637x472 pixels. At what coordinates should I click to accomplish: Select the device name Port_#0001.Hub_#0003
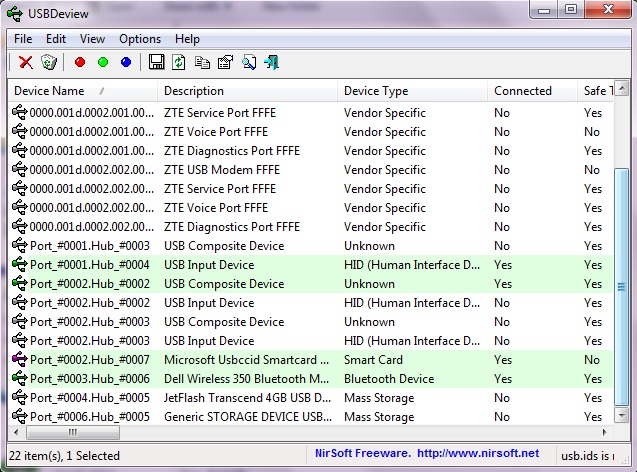90,246
